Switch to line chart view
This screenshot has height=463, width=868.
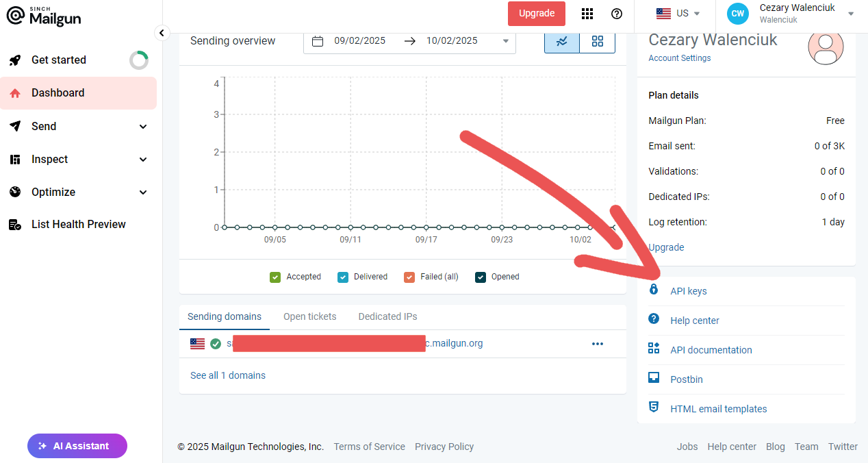pyautogui.click(x=562, y=41)
